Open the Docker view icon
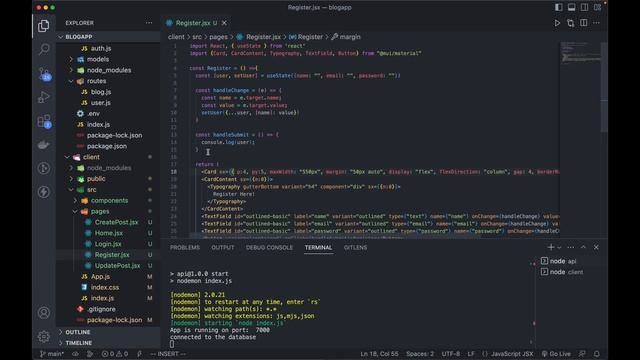The width and height of the screenshot is (640, 360). tap(44, 145)
